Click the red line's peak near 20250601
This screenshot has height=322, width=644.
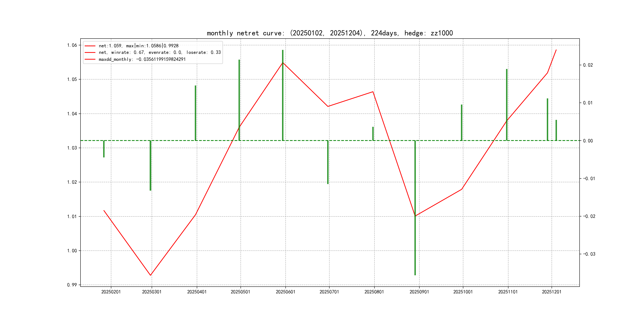click(283, 62)
